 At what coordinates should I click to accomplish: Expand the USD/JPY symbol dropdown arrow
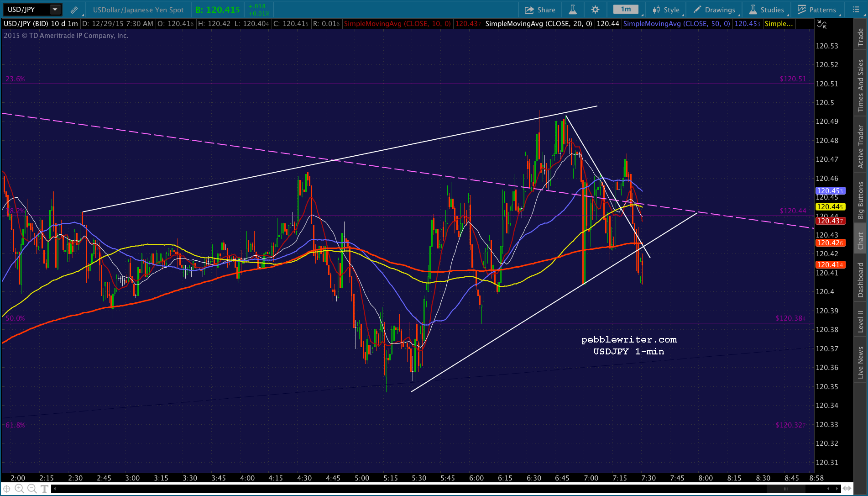[55, 10]
